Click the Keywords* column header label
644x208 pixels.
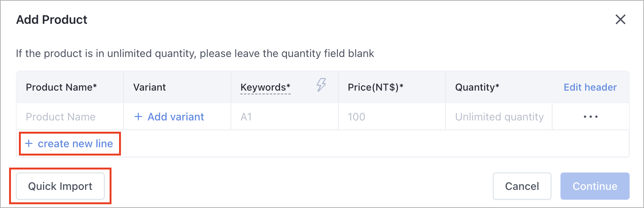click(x=265, y=87)
